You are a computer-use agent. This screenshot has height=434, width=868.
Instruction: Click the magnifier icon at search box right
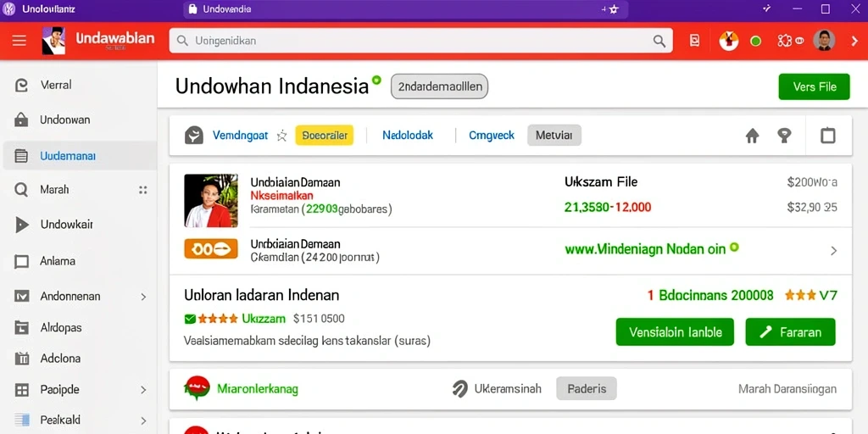659,41
